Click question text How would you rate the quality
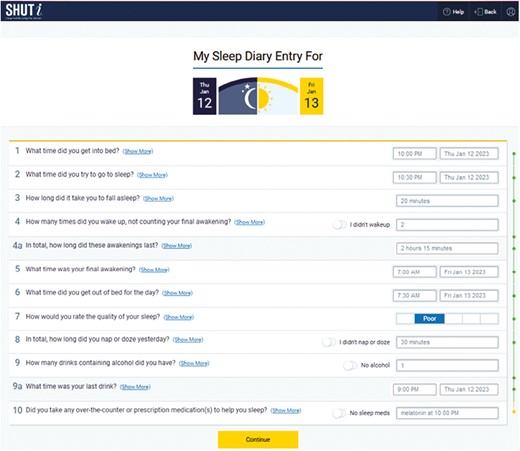520x451 pixels. tap(93, 316)
